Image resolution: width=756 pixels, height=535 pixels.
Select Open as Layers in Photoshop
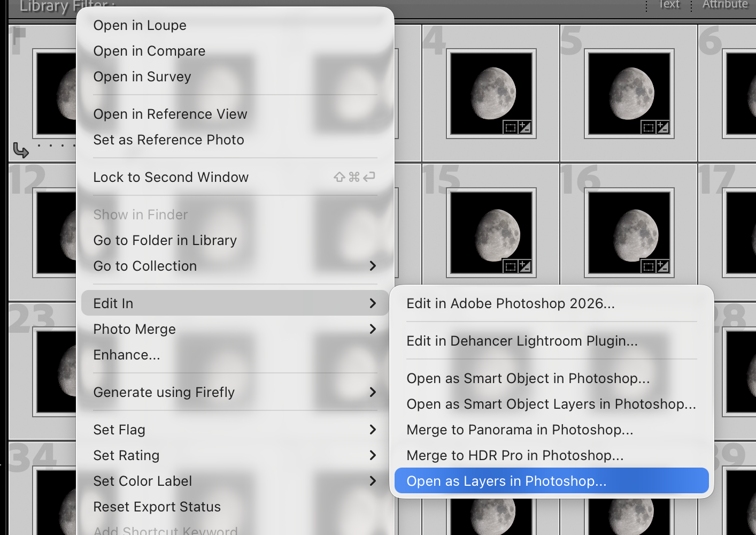[506, 481]
